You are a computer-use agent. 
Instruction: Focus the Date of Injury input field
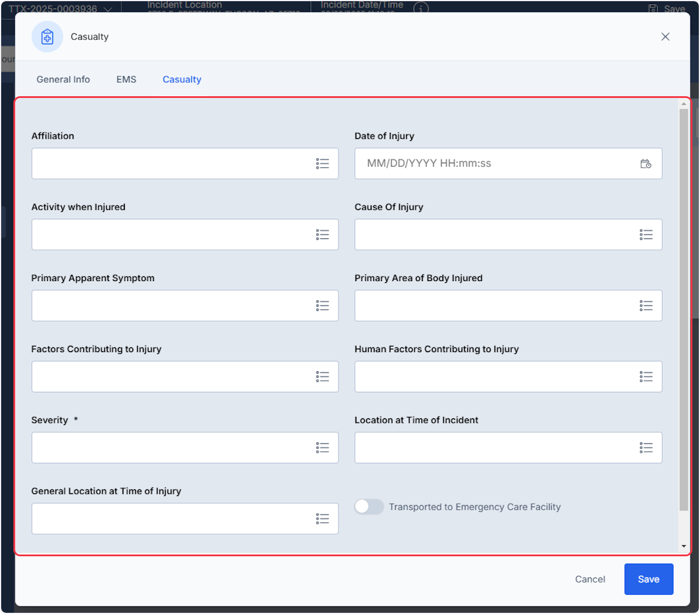(508, 164)
